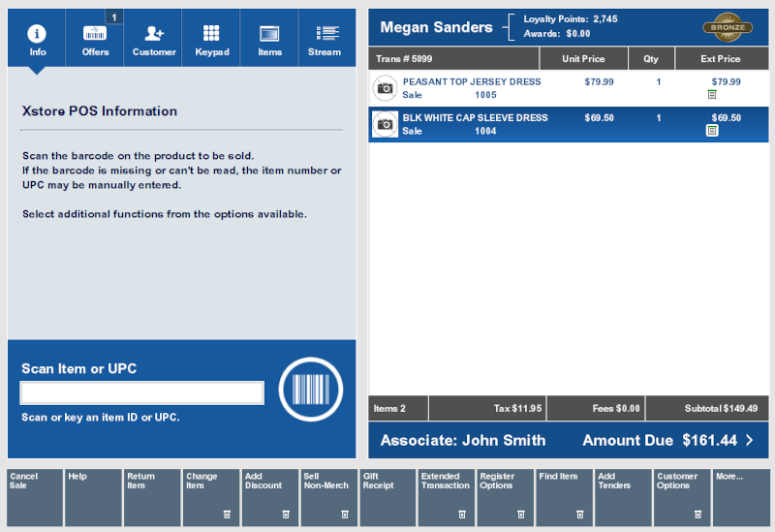This screenshot has height=532, width=775.
Task: Open note icon under the $69.50 ext price
Action: tap(712, 131)
